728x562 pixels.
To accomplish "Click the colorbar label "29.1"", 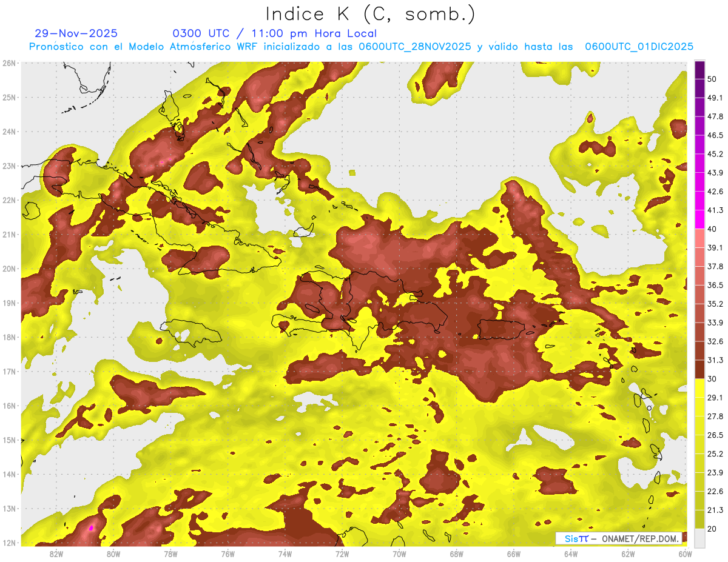I will tap(715, 398).
